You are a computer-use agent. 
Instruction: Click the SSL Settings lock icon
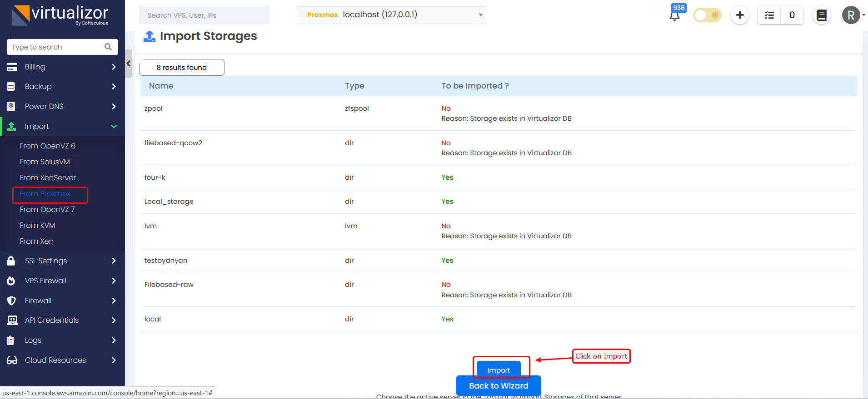coord(11,261)
